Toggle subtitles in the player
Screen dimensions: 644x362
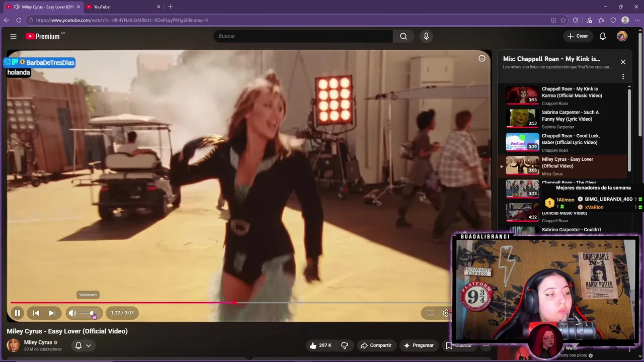point(430,313)
